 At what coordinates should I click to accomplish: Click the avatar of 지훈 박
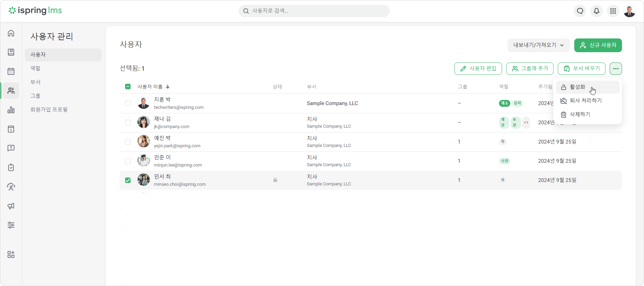pyautogui.click(x=143, y=103)
